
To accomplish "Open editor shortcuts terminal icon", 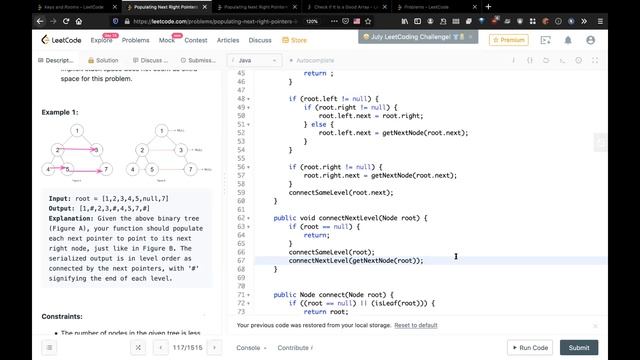I will tap(562, 60).
